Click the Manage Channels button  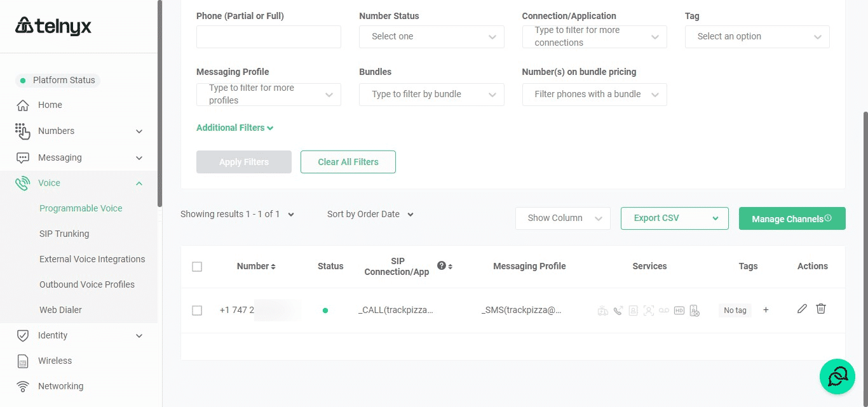(x=791, y=218)
